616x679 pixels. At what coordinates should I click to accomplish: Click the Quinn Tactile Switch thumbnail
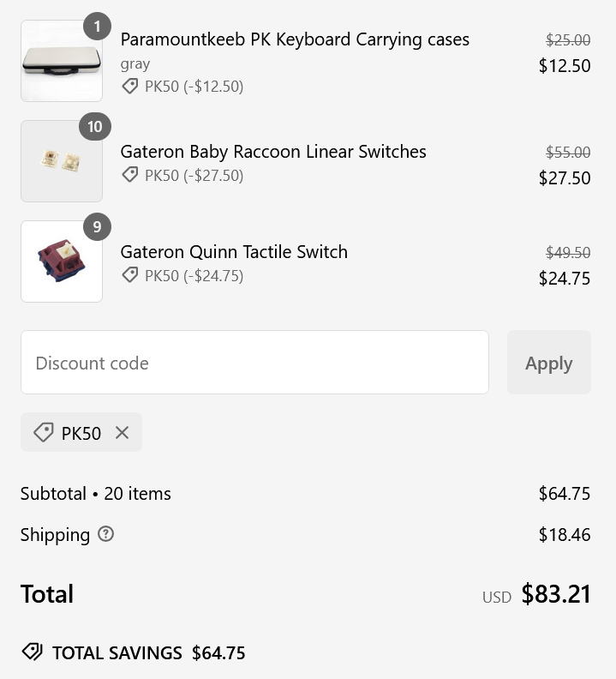tap(62, 261)
